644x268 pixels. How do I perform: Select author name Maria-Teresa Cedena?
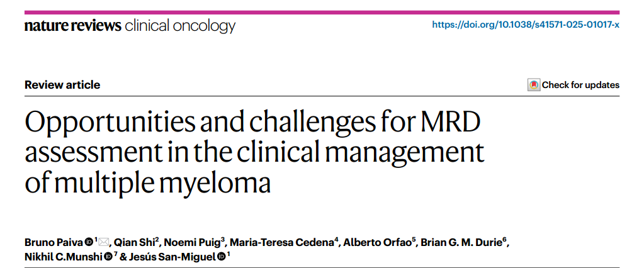point(281,243)
